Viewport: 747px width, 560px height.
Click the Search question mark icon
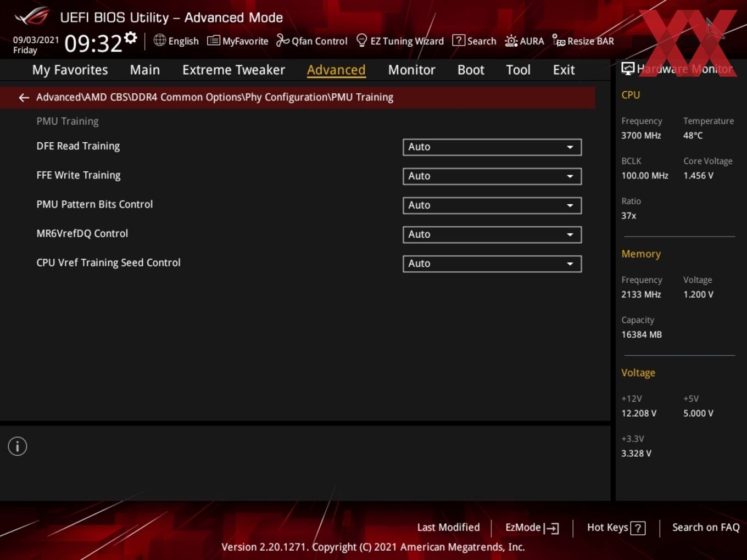458,41
